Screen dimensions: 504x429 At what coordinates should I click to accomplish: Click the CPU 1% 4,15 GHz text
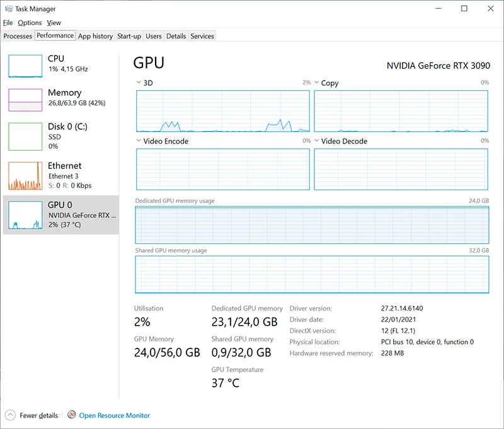pos(68,69)
